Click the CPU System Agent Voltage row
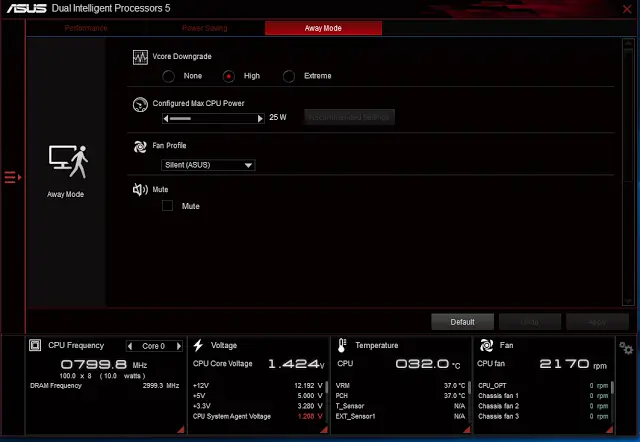 [x=258, y=416]
